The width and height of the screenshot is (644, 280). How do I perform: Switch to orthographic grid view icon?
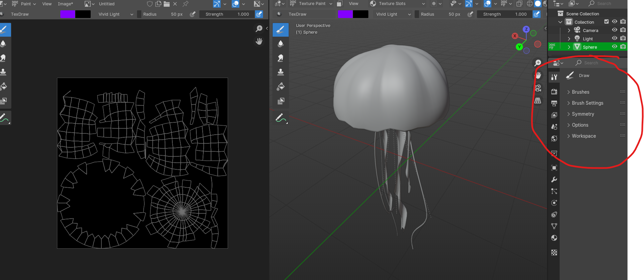(538, 101)
